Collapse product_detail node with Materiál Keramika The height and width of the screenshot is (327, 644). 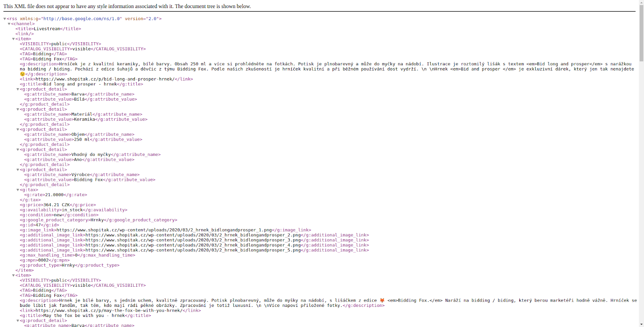coord(18,110)
